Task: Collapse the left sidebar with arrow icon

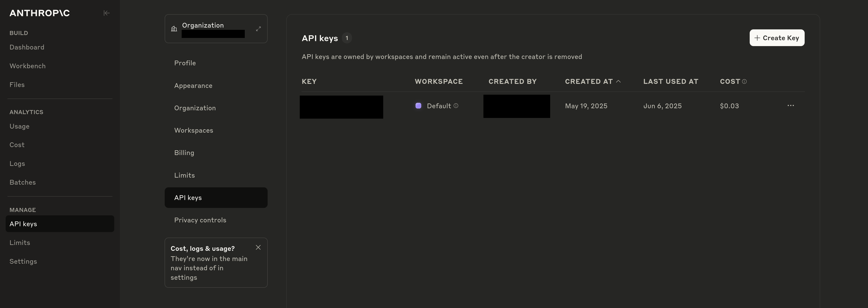Action: point(107,13)
